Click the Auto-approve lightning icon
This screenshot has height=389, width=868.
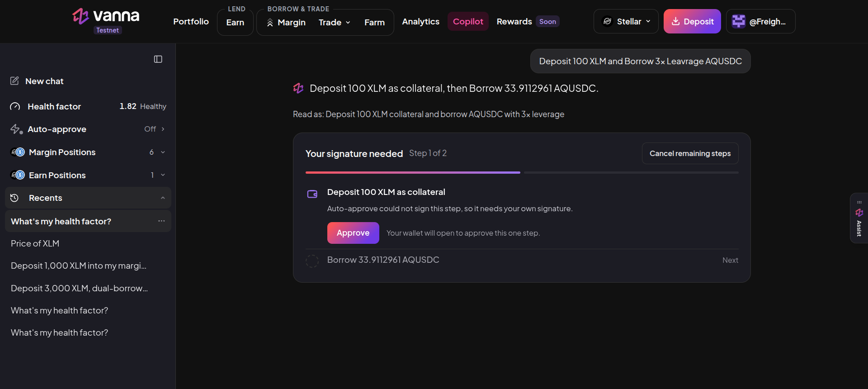tap(16, 129)
